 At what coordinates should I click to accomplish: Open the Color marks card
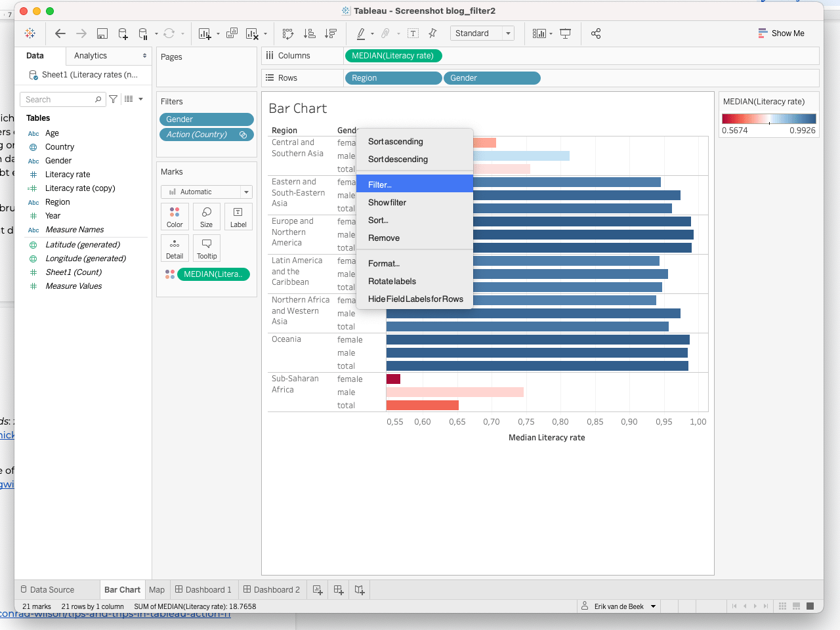click(175, 216)
